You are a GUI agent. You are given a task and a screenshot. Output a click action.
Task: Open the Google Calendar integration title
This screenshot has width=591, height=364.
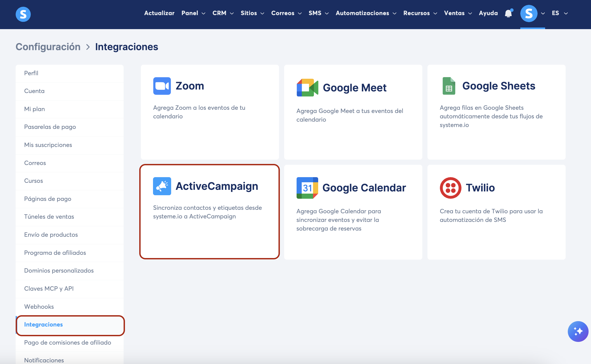pos(364,188)
